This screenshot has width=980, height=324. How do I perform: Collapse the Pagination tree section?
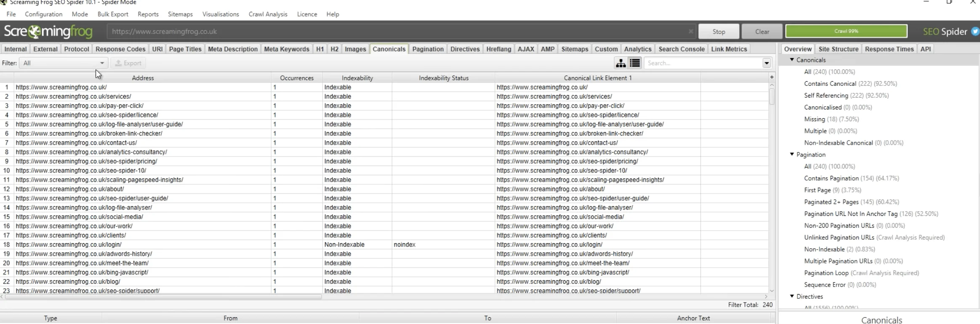(792, 154)
